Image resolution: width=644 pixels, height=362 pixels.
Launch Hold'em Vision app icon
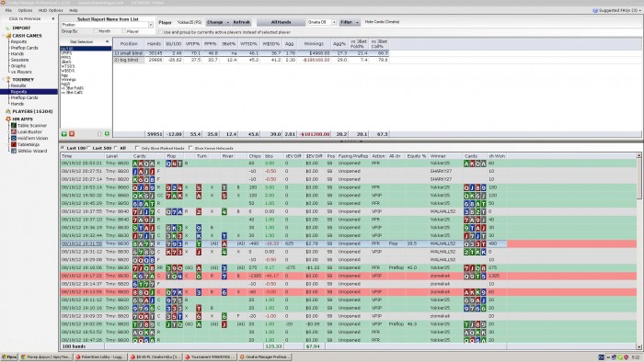pyautogui.click(x=14, y=138)
